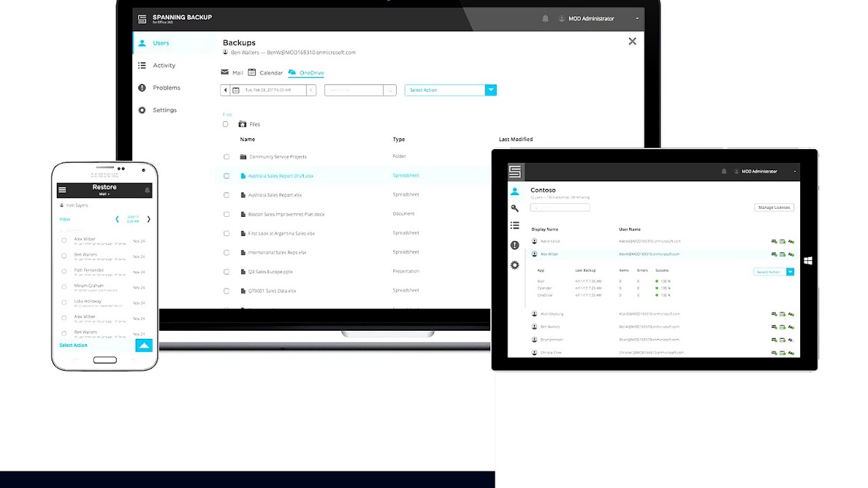Open Problems alert icon in tablet sidebar
The width and height of the screenshot is (868, 488).
[515, 245]
